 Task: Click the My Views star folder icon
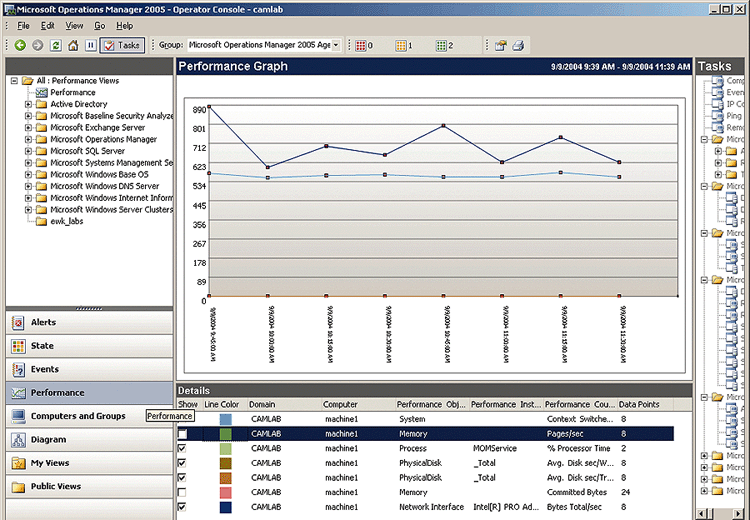click(19, 463)
